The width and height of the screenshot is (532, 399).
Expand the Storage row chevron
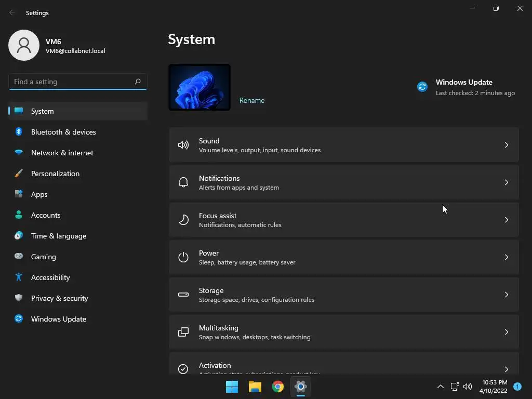click(x=506, y=295)
